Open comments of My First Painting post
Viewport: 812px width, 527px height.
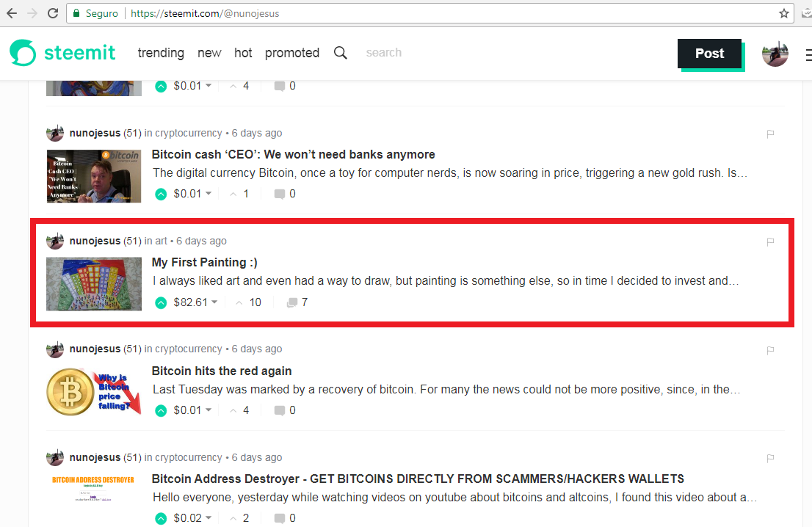coord(297,302)
